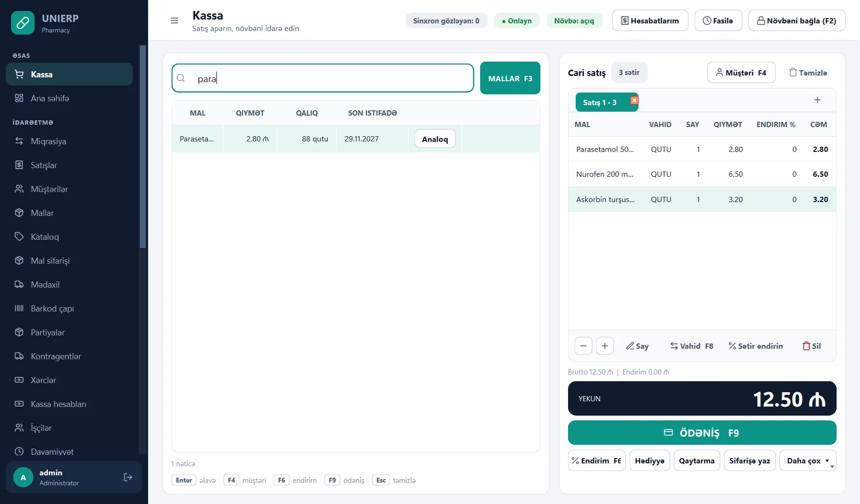Open Barkod çapı page
Image resolution: width=860 pixels, height=504 pixels.
69,309
